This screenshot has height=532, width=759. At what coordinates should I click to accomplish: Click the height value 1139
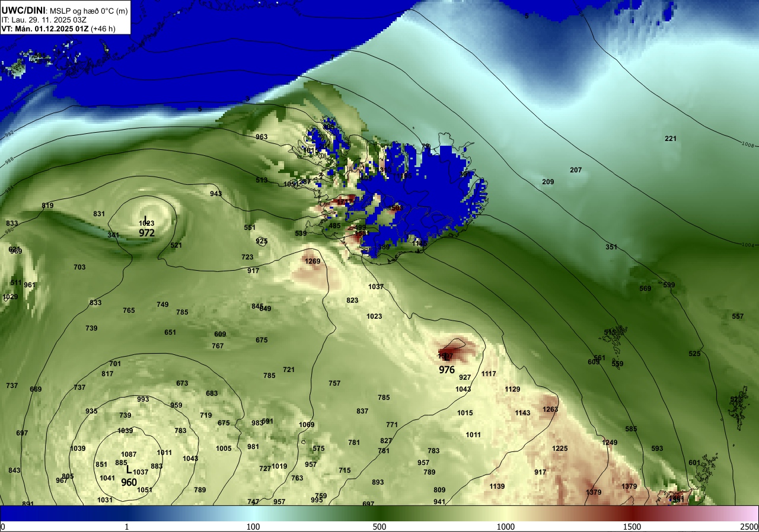(497, 486)
